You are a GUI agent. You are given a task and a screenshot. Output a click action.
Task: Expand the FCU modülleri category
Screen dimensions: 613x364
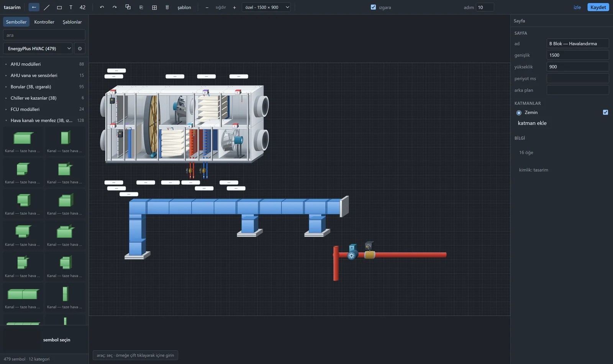click(x=44, y=109)
